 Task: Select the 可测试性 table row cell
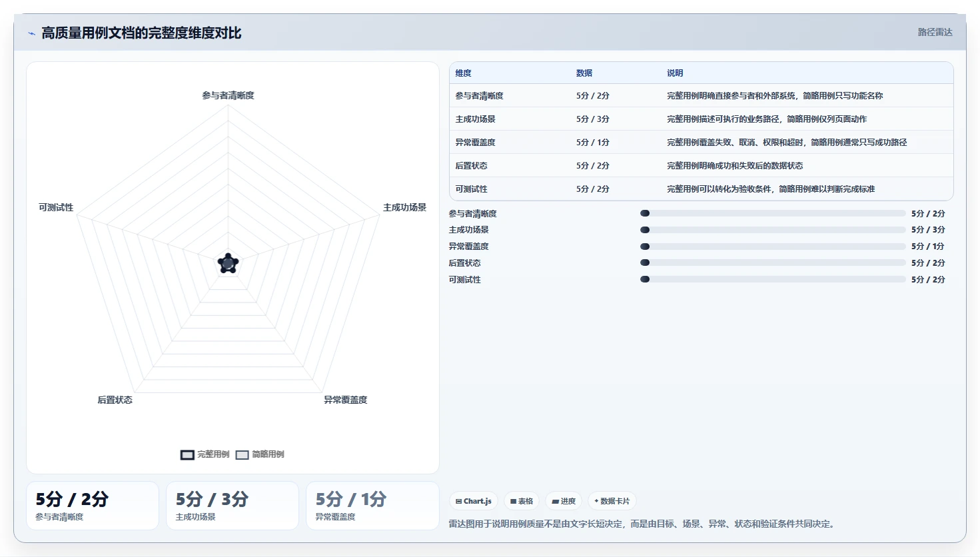click(x=471, y=189)
